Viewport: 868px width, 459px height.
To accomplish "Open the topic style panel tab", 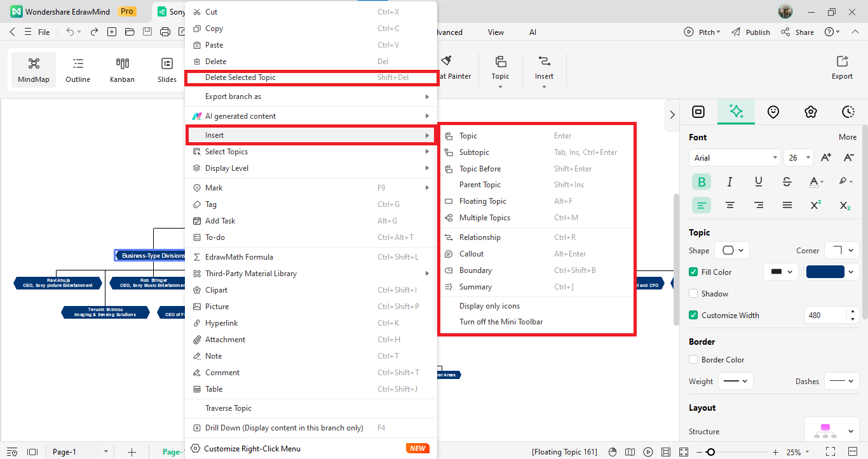I will 698,112.
